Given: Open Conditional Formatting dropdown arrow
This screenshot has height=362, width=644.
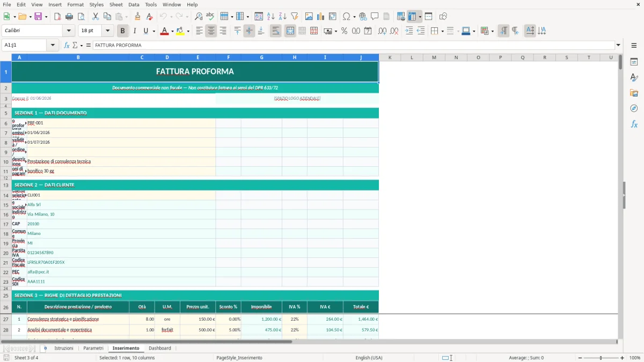Looking at the screenshot, I should 492,31.
